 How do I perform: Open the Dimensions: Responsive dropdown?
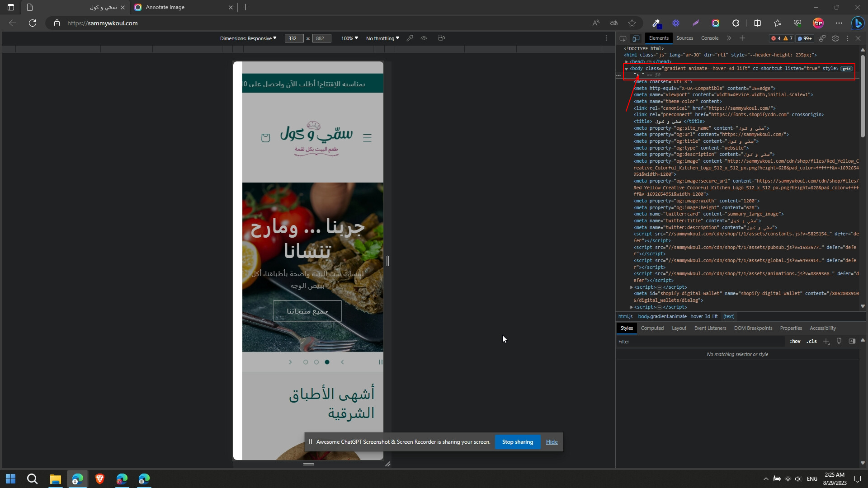(248, 38)
